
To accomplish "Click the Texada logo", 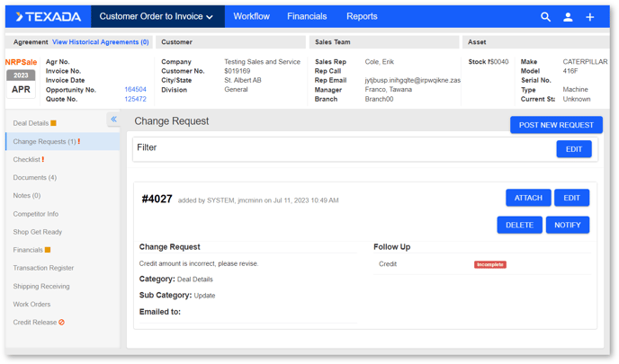I will pos(48,17).
